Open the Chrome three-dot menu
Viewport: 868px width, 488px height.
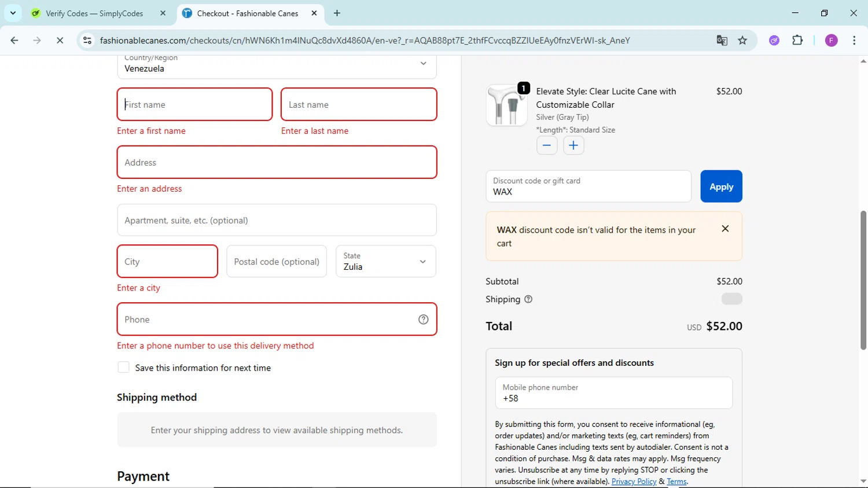854,41
